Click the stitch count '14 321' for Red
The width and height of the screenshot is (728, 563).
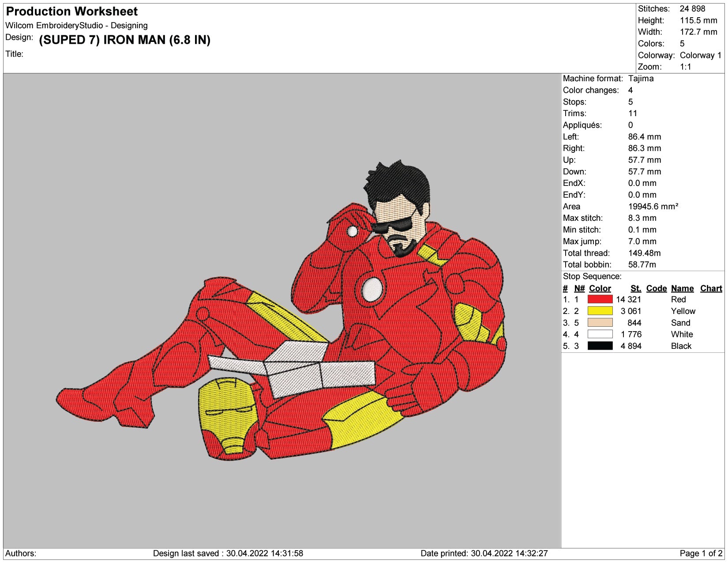628,299
